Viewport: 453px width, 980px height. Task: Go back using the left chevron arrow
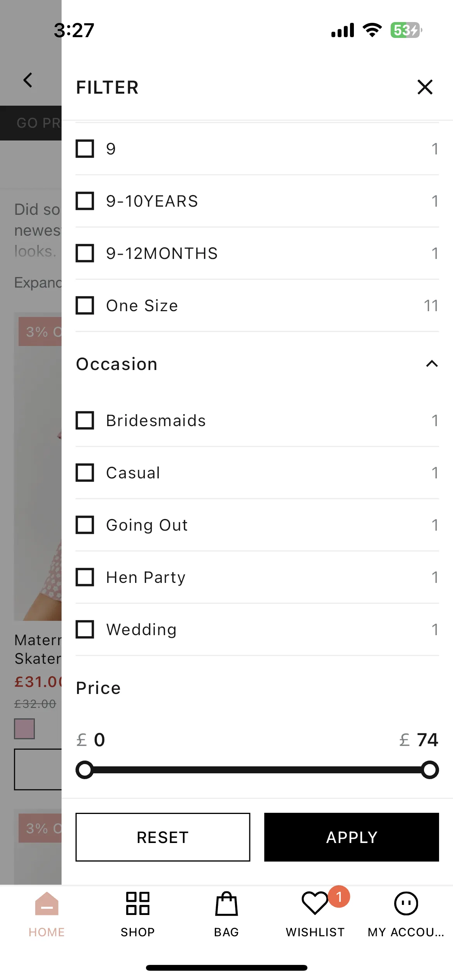pyautogui.click(x=27, y=80)
